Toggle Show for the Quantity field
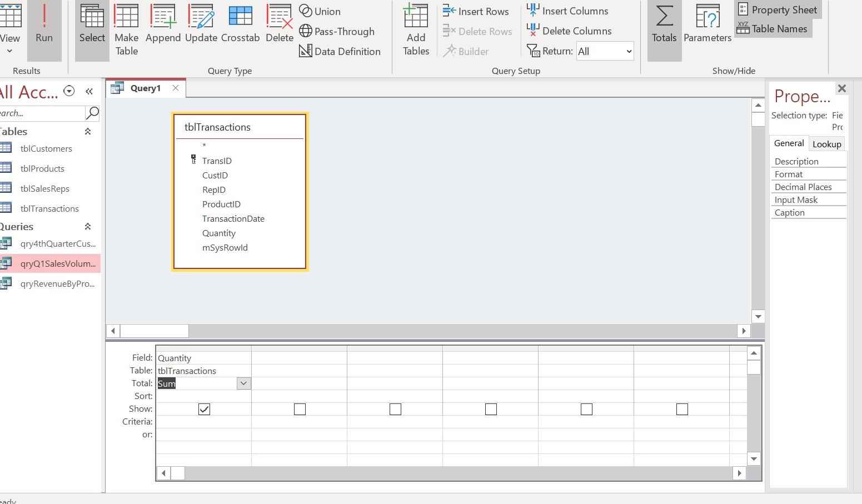 (204, 409)
